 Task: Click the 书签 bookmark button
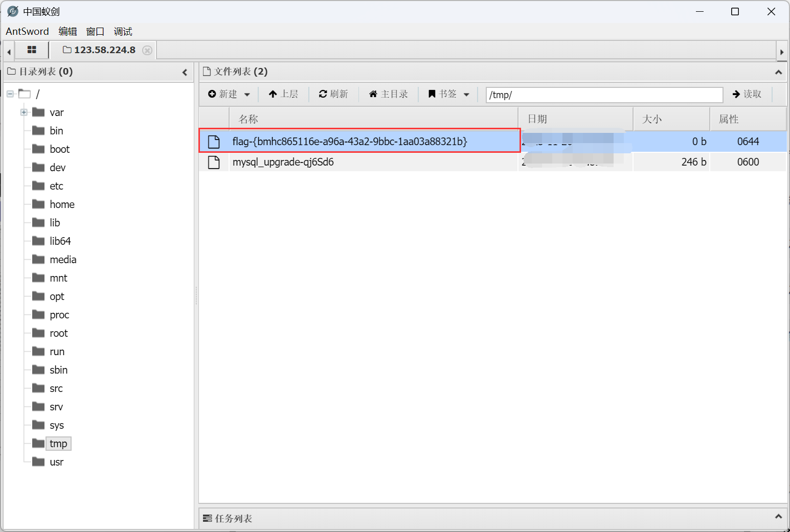click(443, 94)
